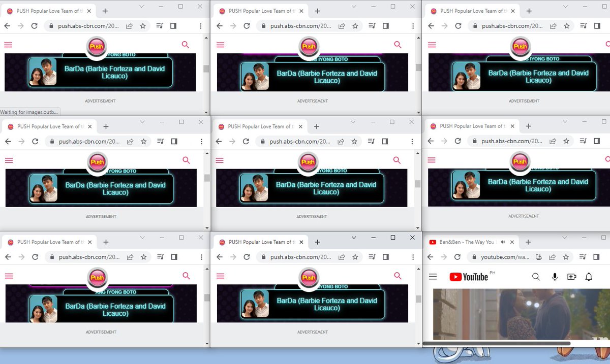The image size is (610, 364).
Task: Open PUSH hamburger menu in the top-right window
Action: click(x=432, y=45)
